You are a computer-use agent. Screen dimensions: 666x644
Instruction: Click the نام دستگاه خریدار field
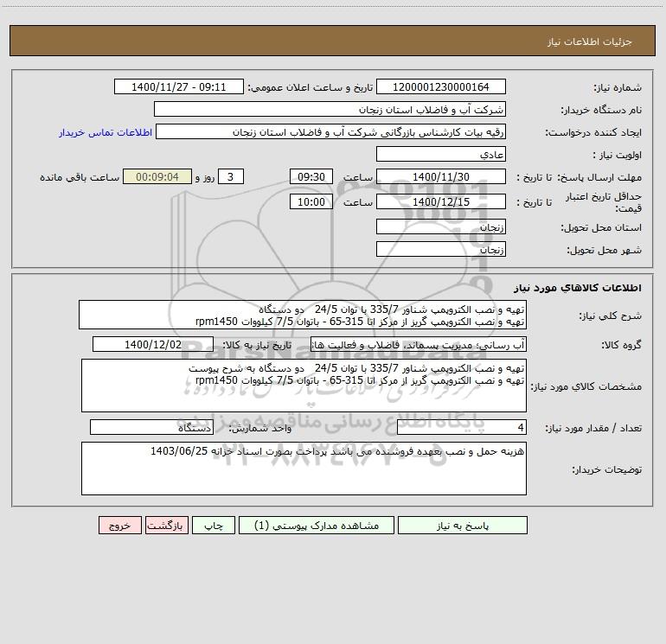330,109
